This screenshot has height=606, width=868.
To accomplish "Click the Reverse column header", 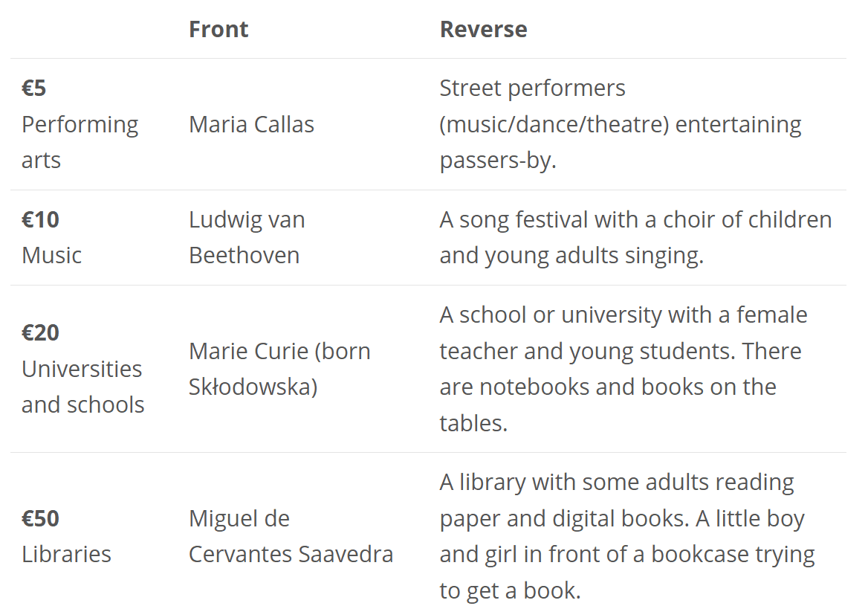I will [483, 29].
